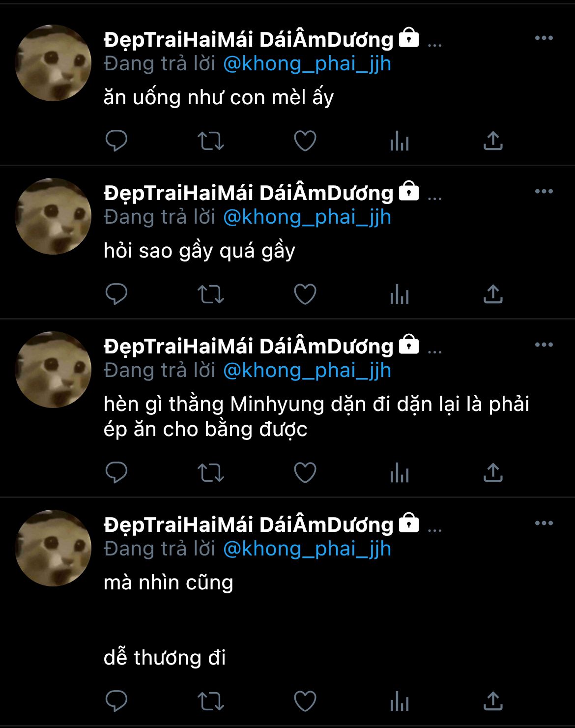Like the 'mà nhìn cũng dễ thương đi' tweet
Viewport: 575px width, 728px height.
click(305, 701)
